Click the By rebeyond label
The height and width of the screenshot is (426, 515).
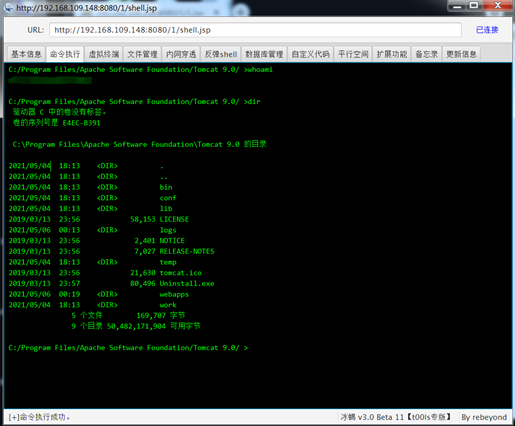click(484, 417)
